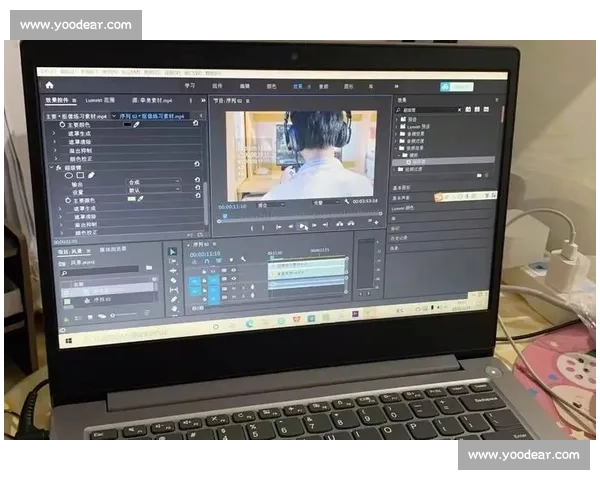The width and height of the screenshot is (600, 480).
Task: Click the upper 主要颜色 color swatch
Action: pyautogui.click(x=127, y=124)
